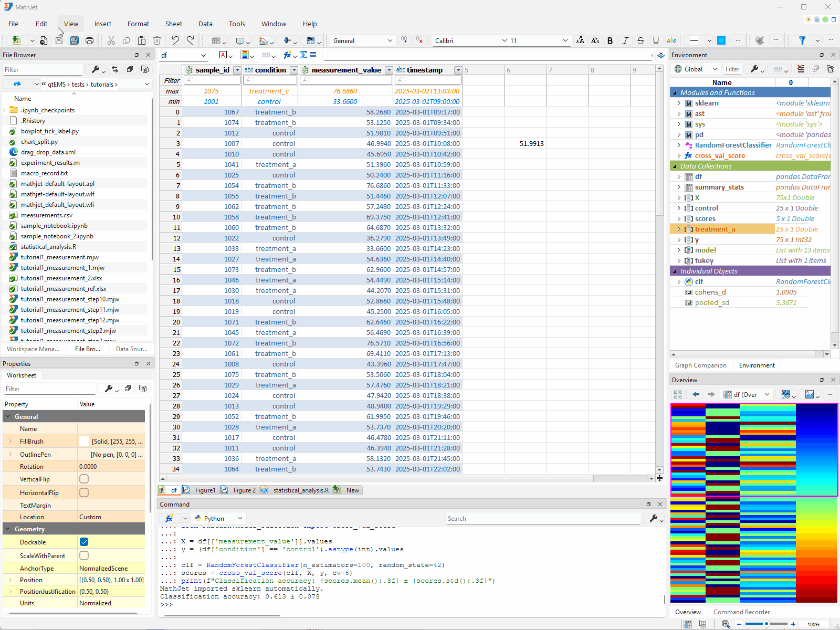
Task: Click the Delete trash icon
Action: point(156,40)
